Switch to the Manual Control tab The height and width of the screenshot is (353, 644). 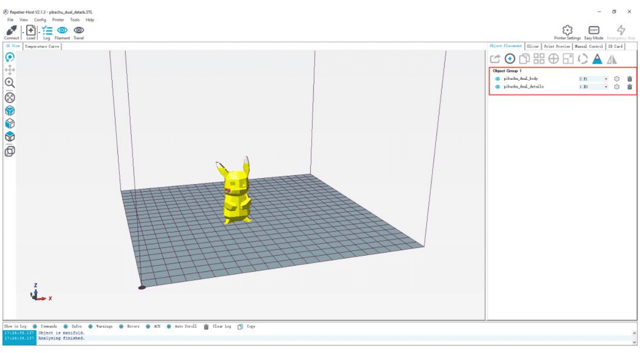[x=589, y=46]
